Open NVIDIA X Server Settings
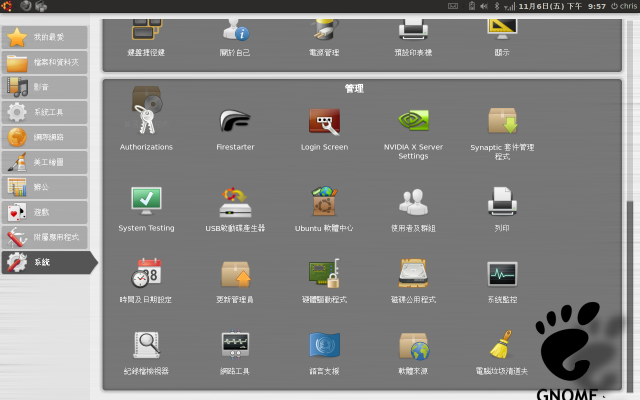The width and height of the screenshot is (640, 400). point(413,120)
